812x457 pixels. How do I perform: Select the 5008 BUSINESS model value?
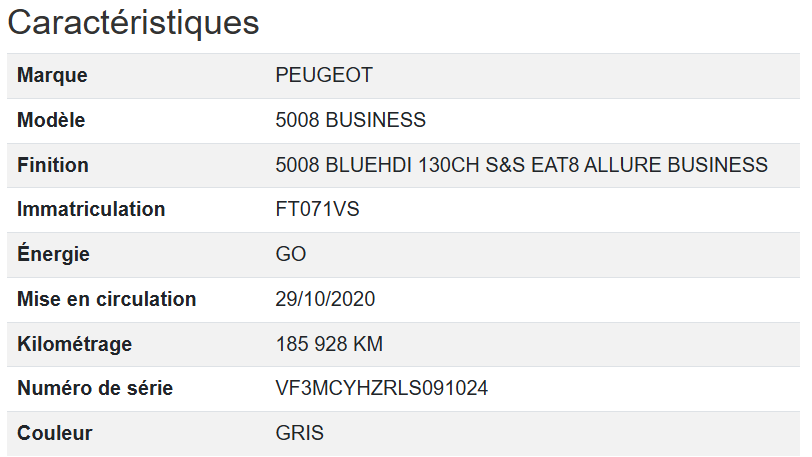pyautogui.click(x=350, y=121)
